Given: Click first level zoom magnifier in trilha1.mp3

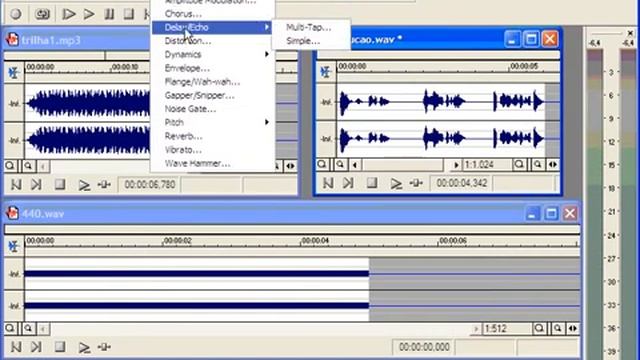Looking at the screenshot, I should coord(10,166).
